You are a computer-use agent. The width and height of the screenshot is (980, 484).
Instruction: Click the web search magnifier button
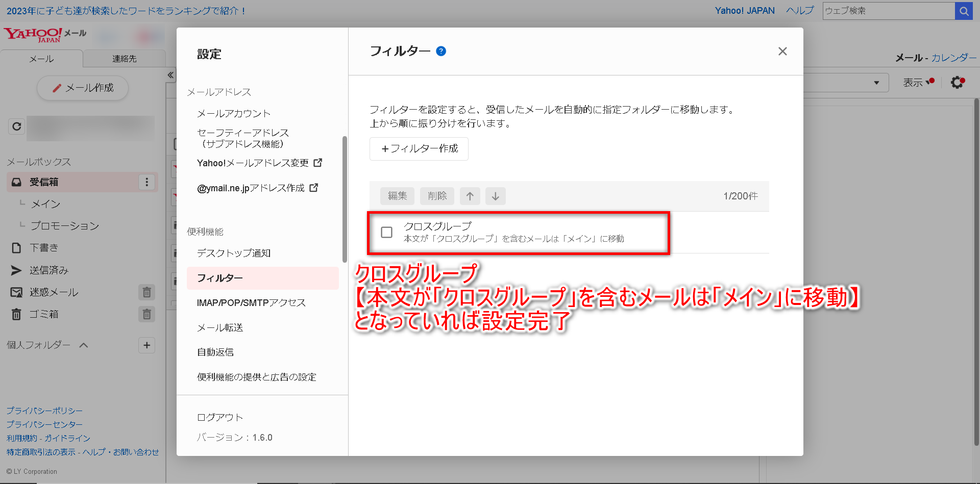(964, 11)
